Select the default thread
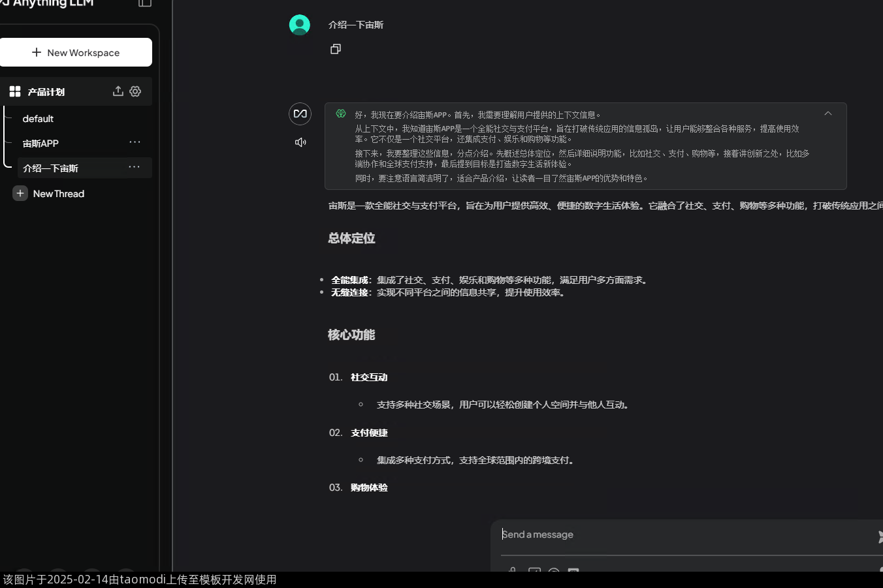The width and height of the screenshot is (883, 588). pos(38,119)
